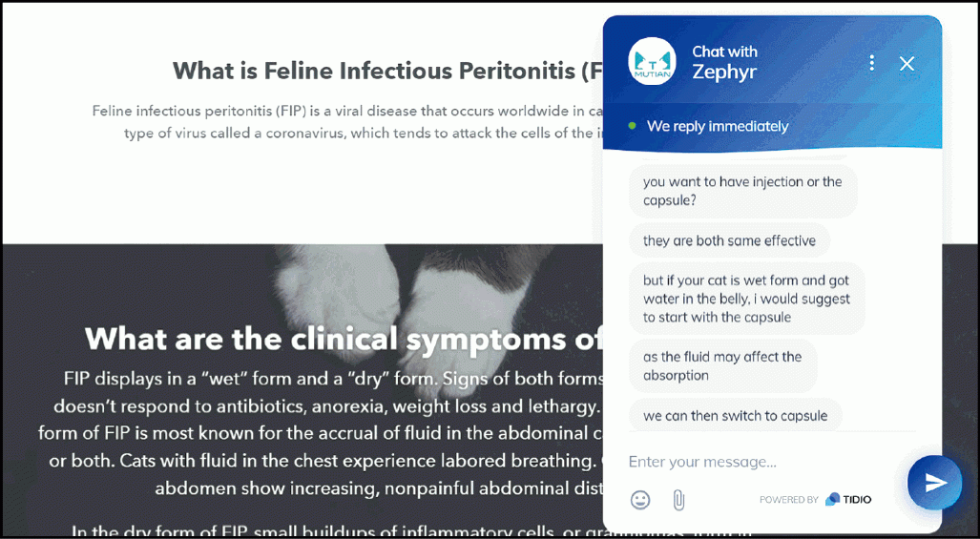Screen dimensions: 980x539
Task: Click the Tidio logo icon
Action: (832, 499)
